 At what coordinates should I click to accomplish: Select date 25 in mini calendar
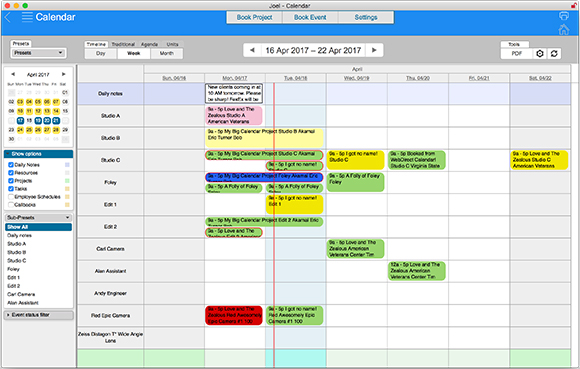(x=29, y=130)
